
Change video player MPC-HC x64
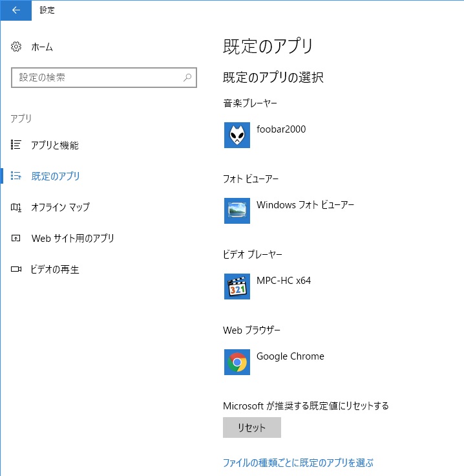pos(284,281)
